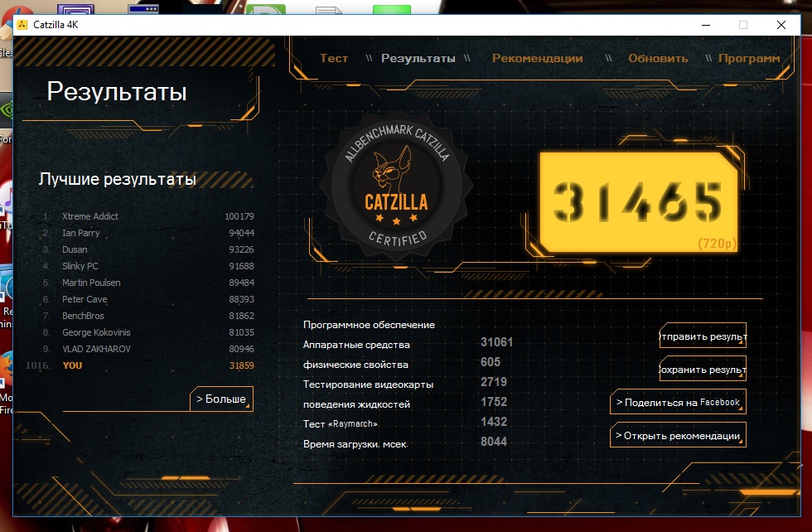This screenshot has width=812, height=532.
Task: Click Время загрузки, мсек. label
Action: [355, 444]
